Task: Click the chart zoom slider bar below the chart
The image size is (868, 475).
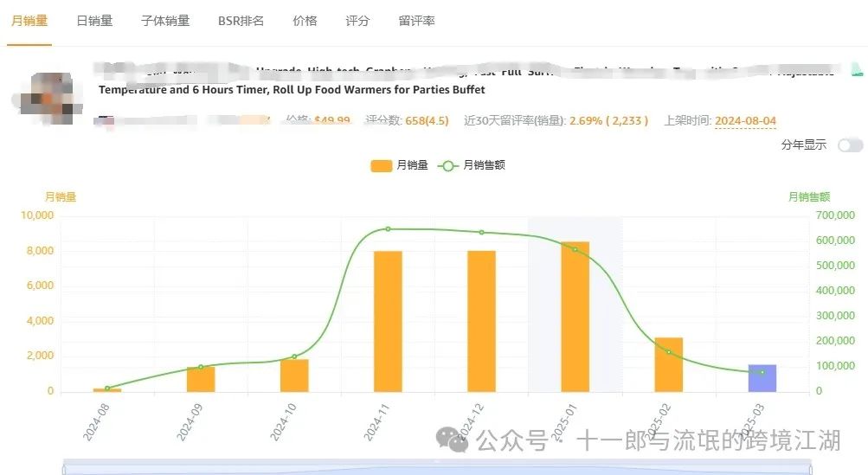Action: pyautogui.click(x=437, y=467)
